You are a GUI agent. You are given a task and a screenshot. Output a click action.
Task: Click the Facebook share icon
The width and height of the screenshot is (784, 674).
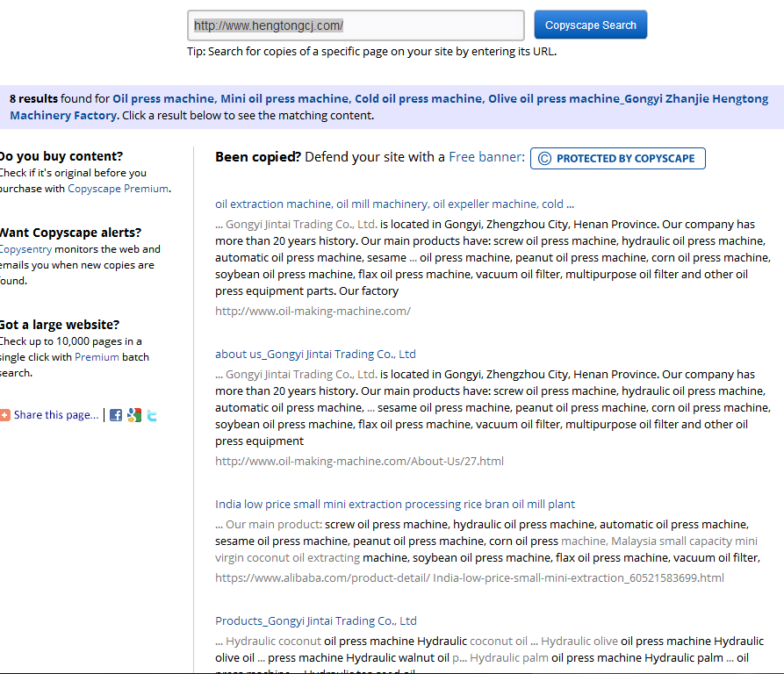click(x=116, y=415)
